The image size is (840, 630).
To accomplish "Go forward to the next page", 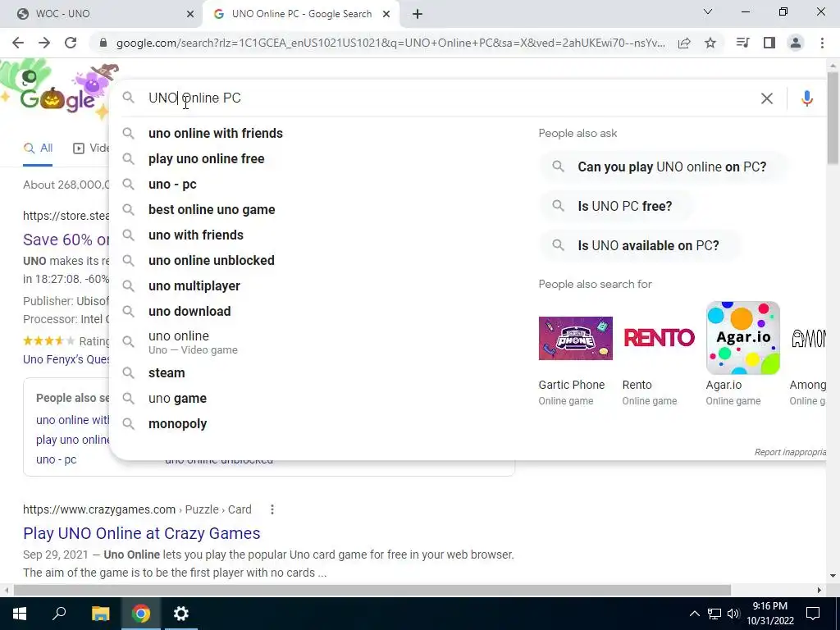I will tap(44, 43).
